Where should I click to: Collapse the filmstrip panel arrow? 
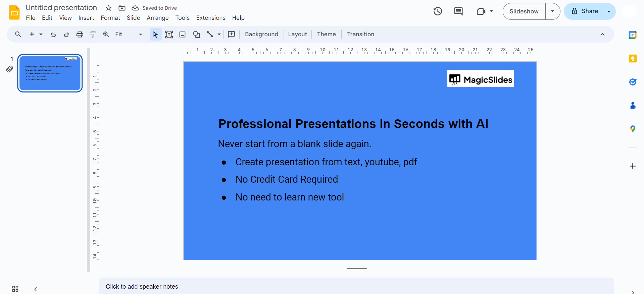35,289
